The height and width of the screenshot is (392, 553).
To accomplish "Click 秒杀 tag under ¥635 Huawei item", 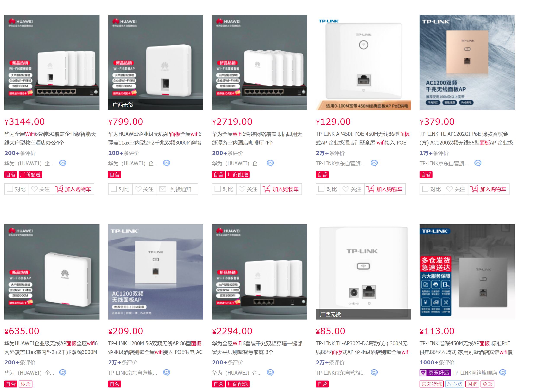I will point(25,384).
